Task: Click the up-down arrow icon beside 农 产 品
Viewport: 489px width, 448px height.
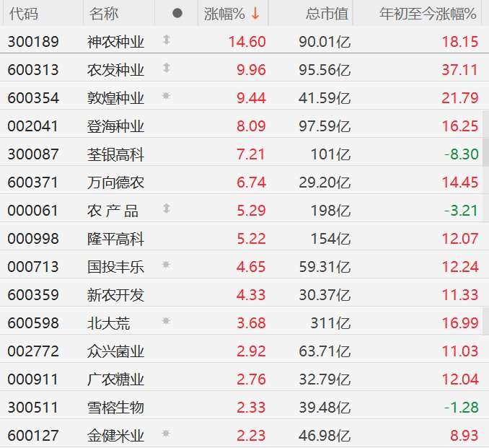Action: (x=167, y=208)
